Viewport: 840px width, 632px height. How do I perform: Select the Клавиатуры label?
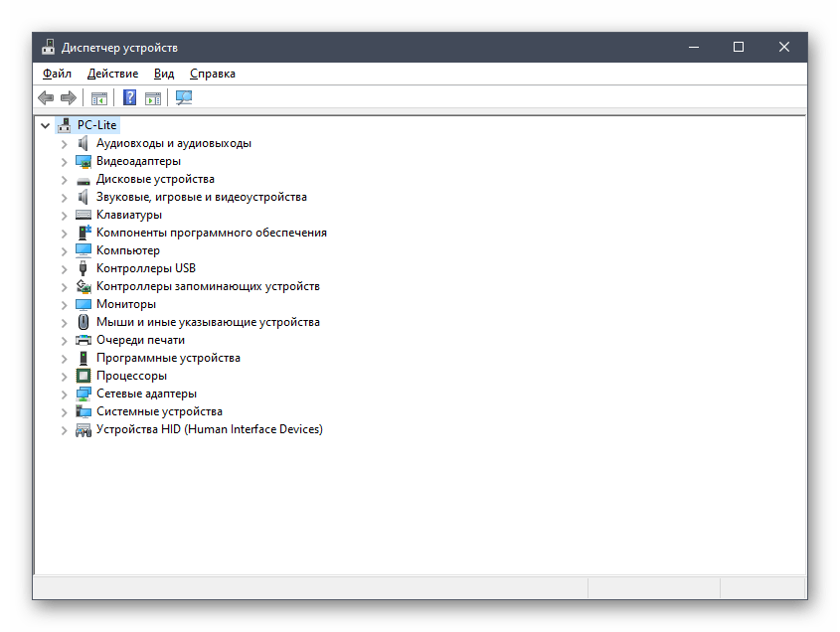129,215
